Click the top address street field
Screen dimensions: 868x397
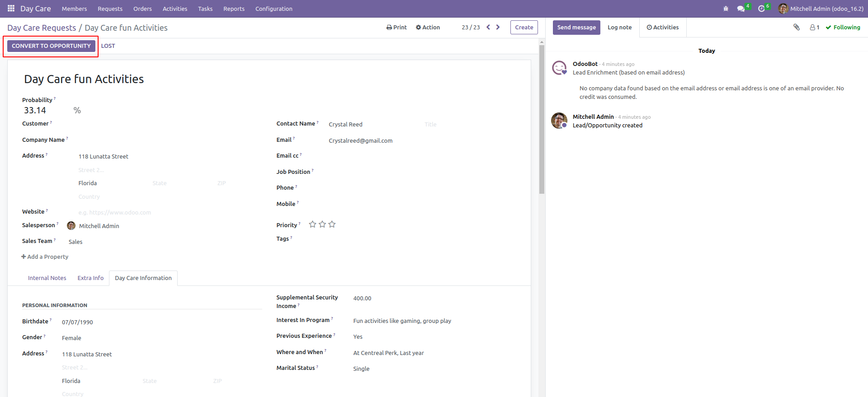coord(170,156)
